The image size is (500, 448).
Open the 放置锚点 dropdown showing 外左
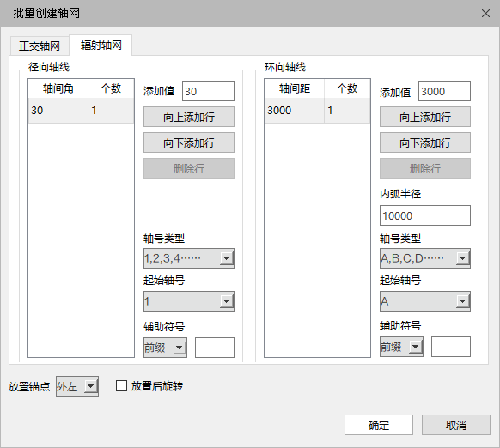pos(77,386)
